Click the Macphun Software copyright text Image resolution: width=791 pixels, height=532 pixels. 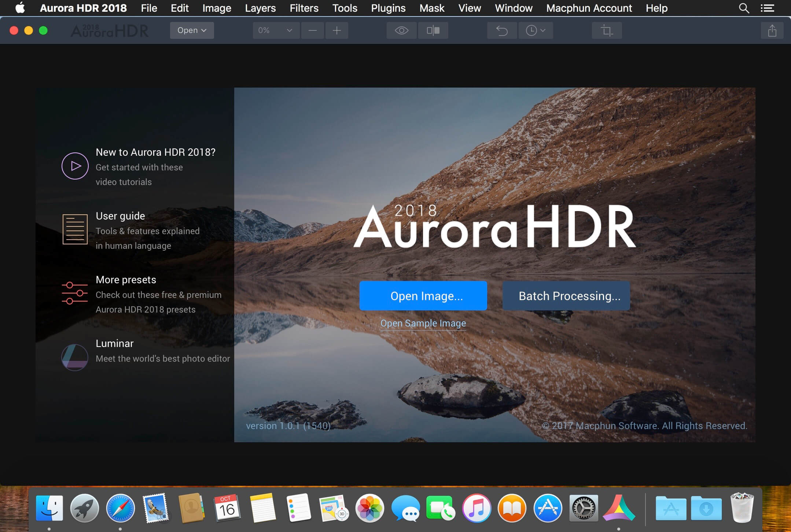(x=644, y=426)
